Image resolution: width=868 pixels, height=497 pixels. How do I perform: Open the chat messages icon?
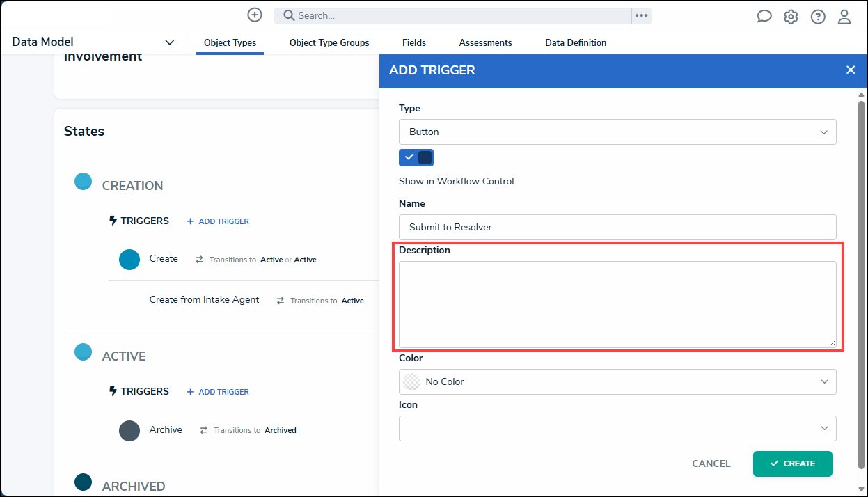point(764,17)
